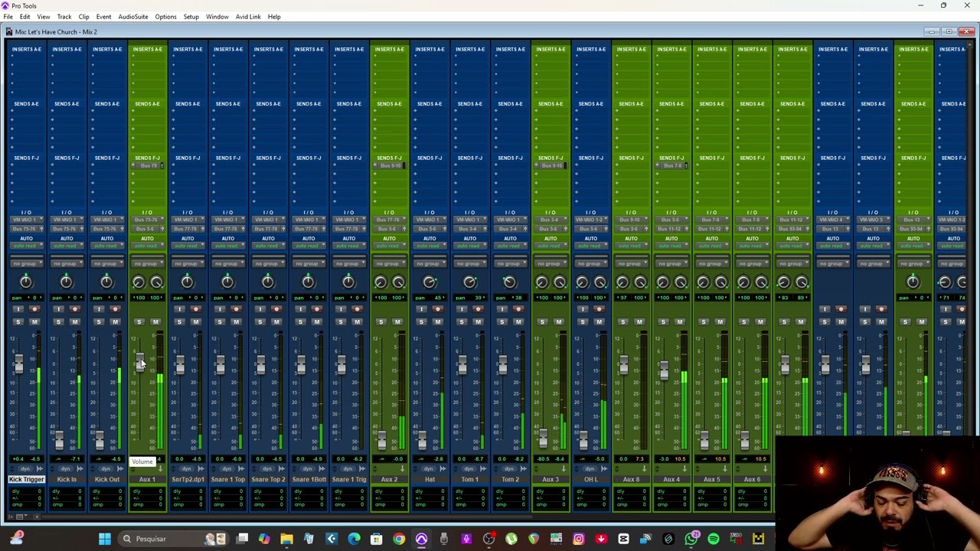Open the Avid Link menu
This screenshot has height=551, width=980.
coord(248,17)
